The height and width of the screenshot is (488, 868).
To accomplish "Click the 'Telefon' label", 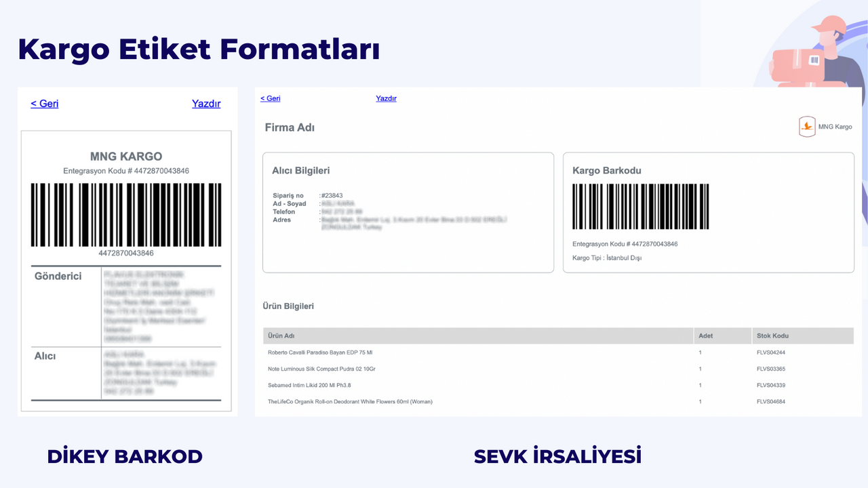I will tap(284, 212).
